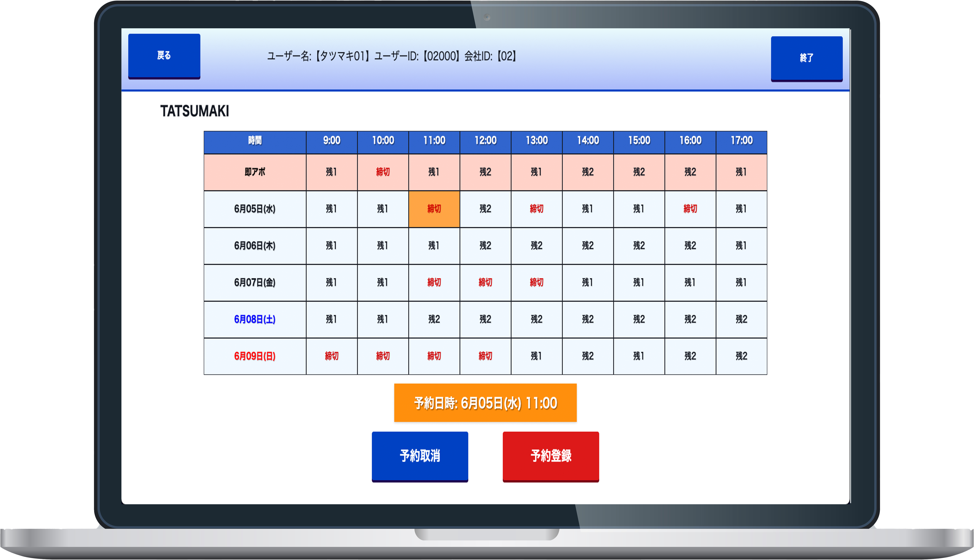Click the 6月09日(日) red date label
The height and width of the screenshot is (560, 974).
255,356
